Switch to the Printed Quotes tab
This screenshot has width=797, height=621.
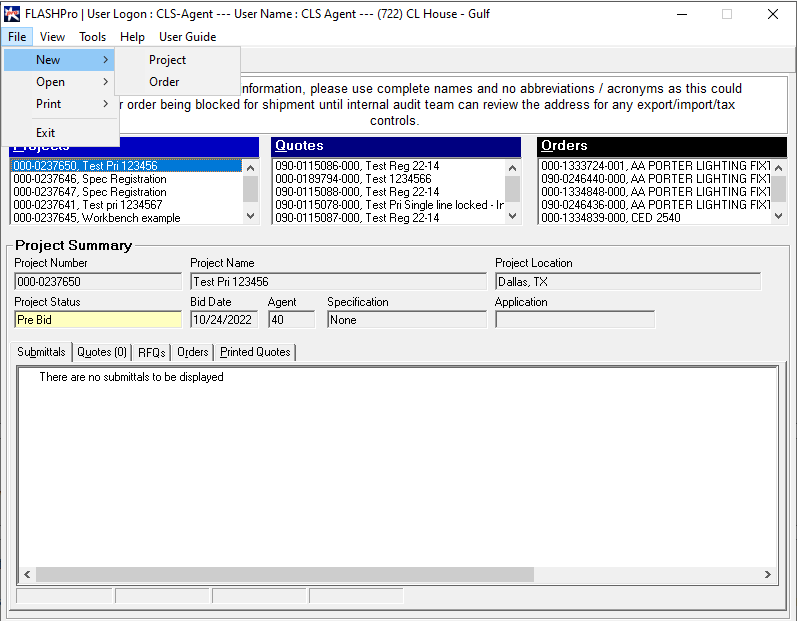click(x=255, y=352)
